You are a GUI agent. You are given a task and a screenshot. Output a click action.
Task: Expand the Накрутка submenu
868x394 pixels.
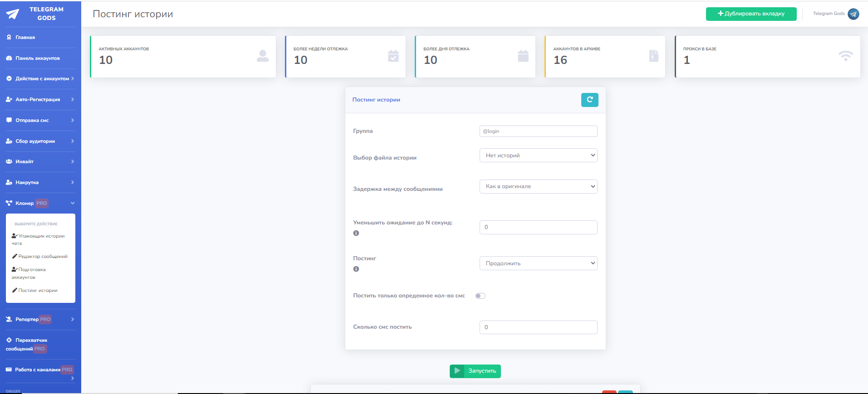click(x=40, y=182)
